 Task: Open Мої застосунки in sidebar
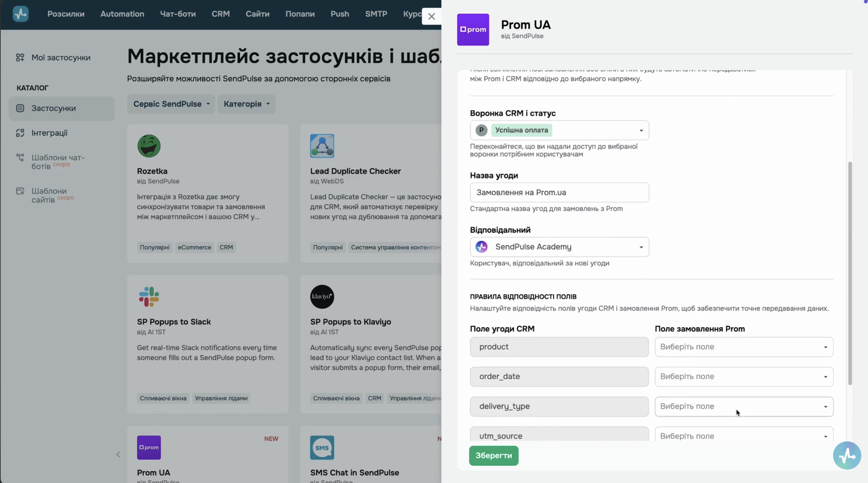point(61,57)
